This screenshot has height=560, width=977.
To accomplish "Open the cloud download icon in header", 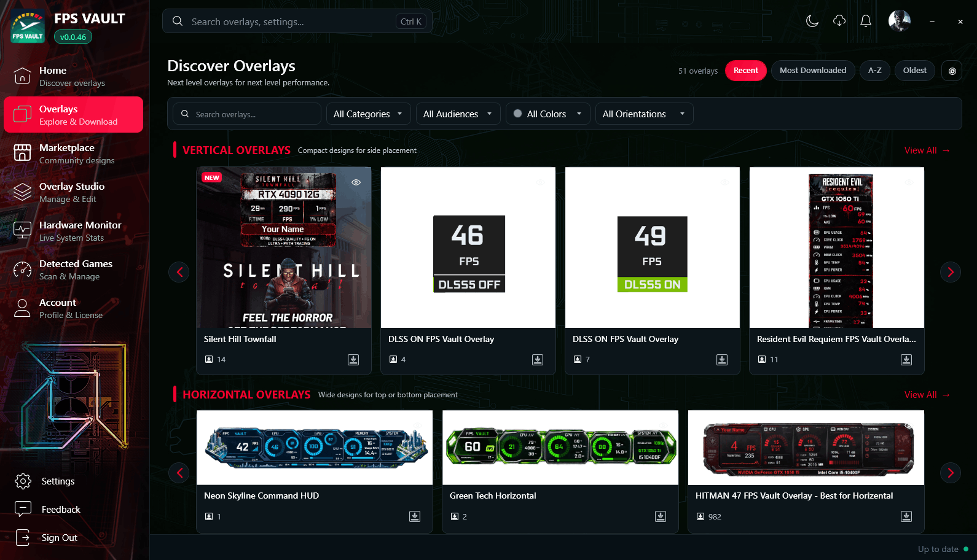I will point(839,21).
